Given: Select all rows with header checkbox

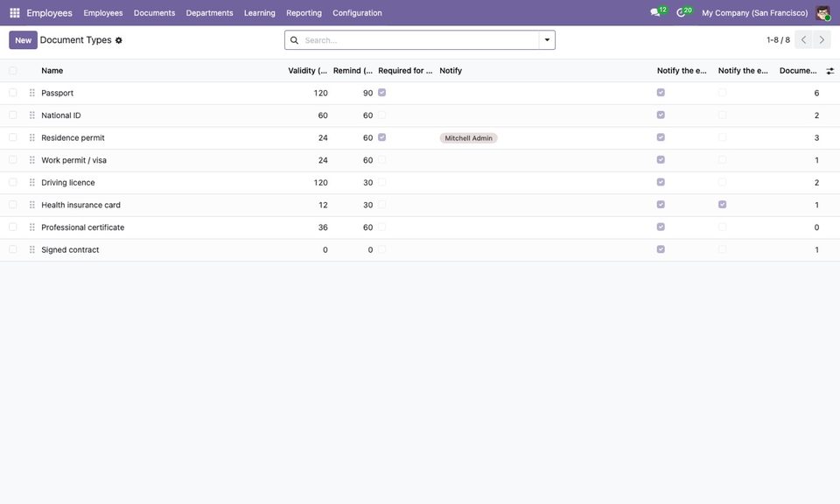Looking at the screenshot, I should (13, 71).
